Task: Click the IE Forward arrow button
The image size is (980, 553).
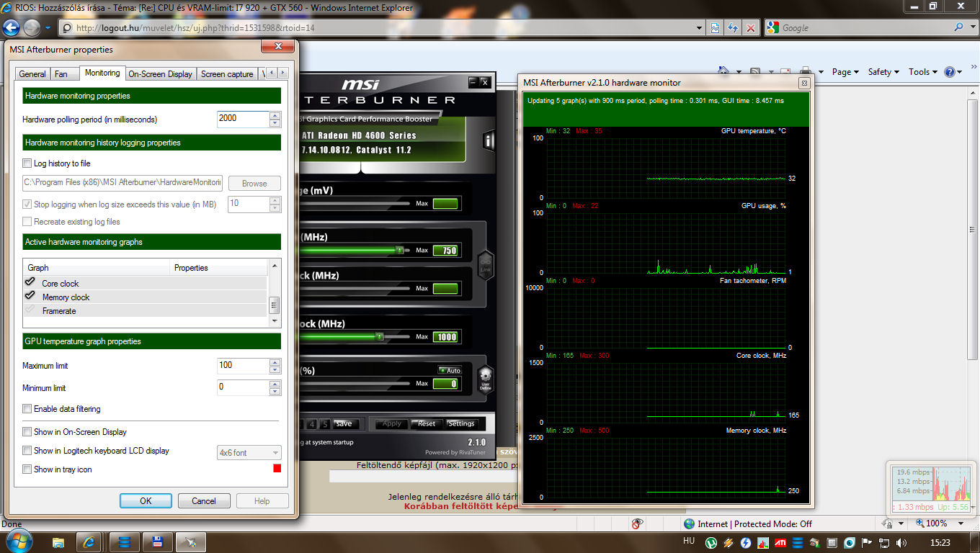Action: click(x=32, y=28)
